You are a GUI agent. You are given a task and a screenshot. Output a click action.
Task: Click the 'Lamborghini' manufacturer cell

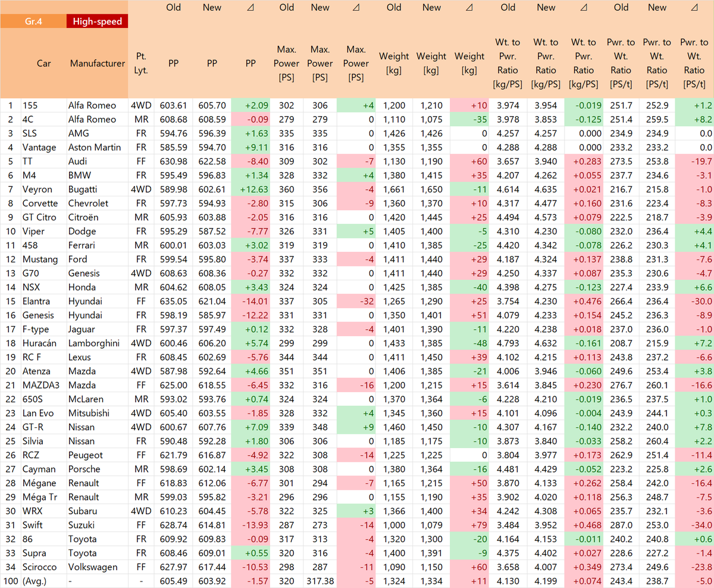click(98, 343)
